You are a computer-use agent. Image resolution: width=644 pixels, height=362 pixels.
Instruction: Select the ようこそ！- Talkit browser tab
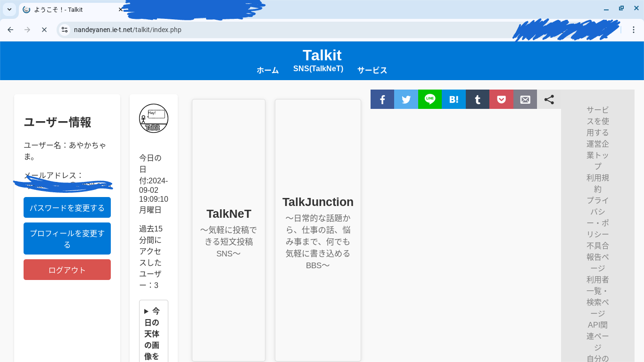point(71,9)
